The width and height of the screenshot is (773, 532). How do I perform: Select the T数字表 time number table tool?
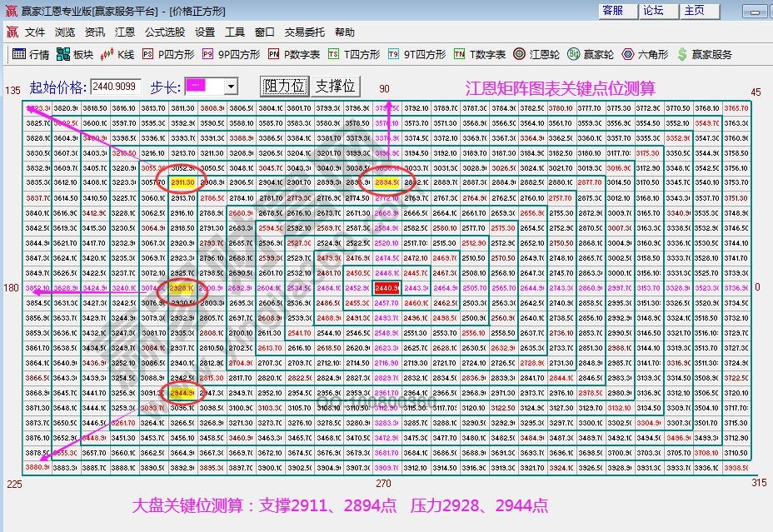tap(479, 53)
